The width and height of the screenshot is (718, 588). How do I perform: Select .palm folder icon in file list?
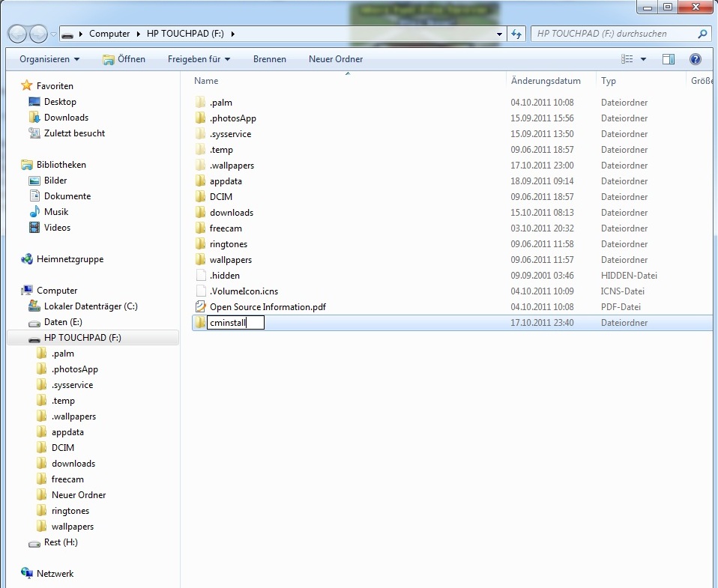pos(200,102)
